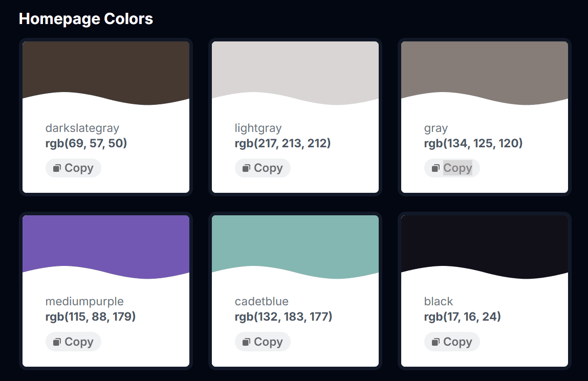Click the copy icon in the black card

click(x=434, y=341)
